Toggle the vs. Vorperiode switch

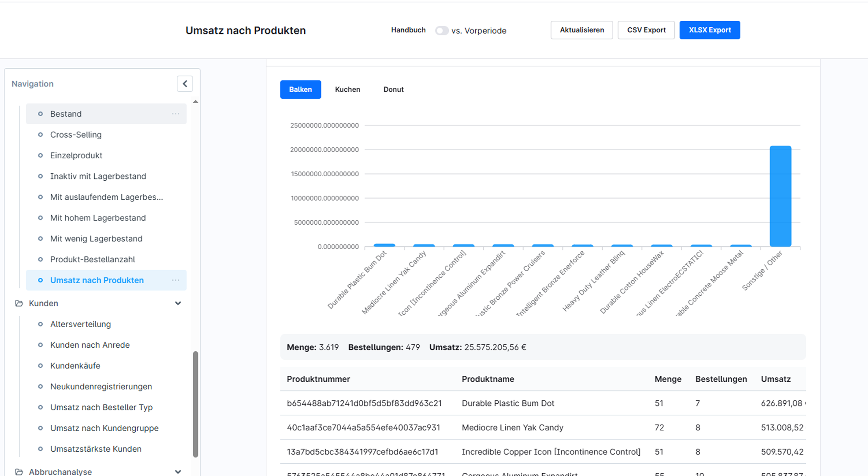[x=441, y=30]
